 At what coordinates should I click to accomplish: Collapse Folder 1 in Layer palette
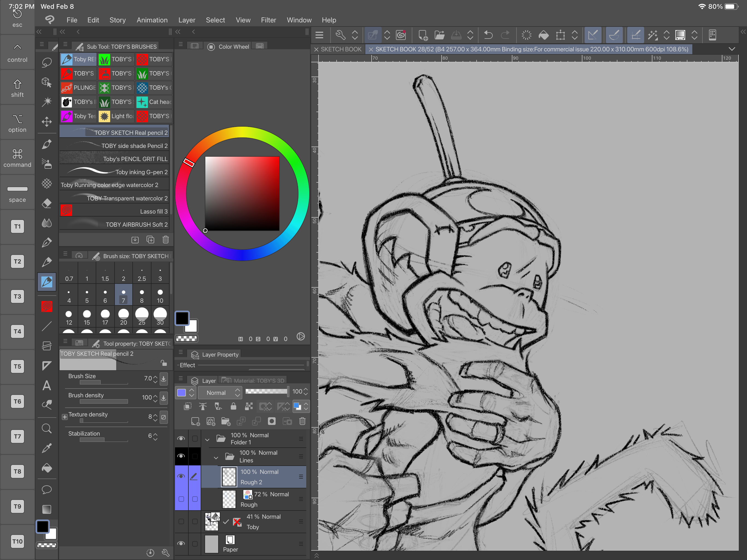click(207, 439)
